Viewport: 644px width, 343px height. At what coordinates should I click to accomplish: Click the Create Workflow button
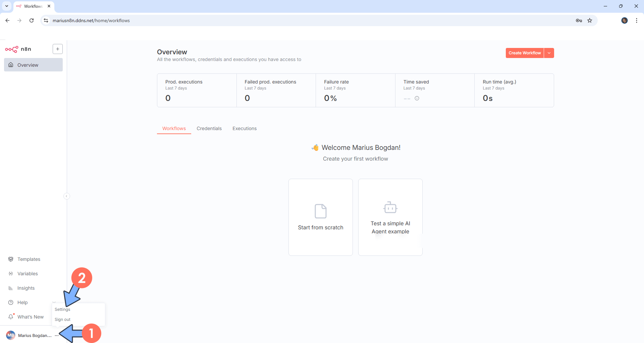click(x=525, y=53)
